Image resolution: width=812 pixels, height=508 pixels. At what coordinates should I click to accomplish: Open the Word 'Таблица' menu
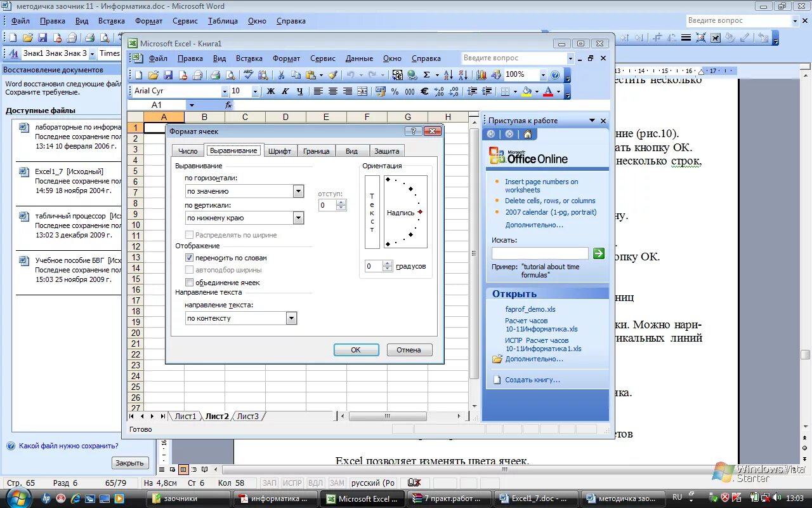click(223, 21)
